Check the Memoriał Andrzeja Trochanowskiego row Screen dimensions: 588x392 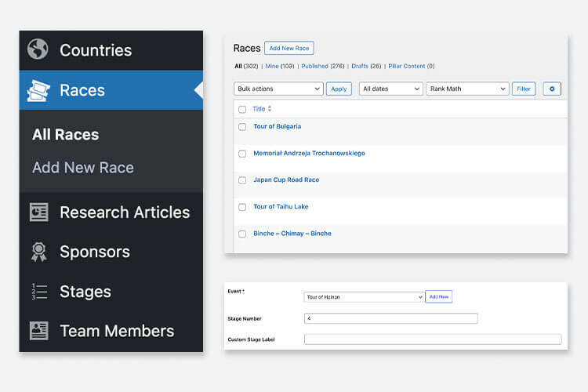tap(242, 154)
